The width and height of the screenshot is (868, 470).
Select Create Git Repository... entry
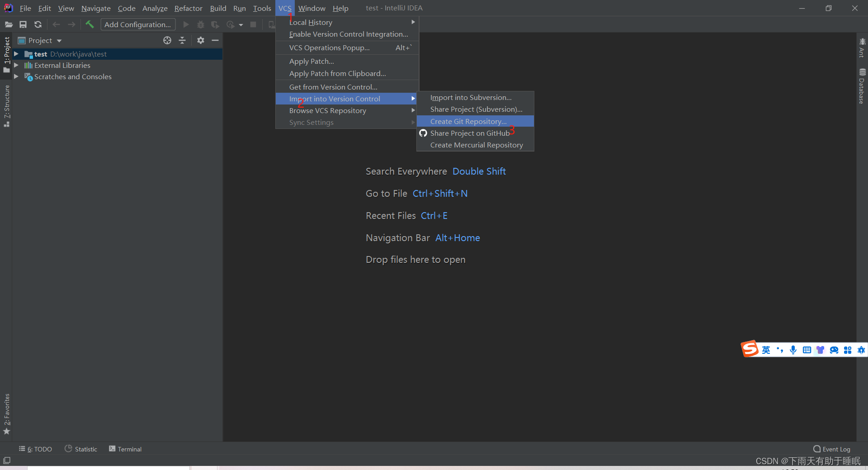pyautogui.click(x=475, y=121)
